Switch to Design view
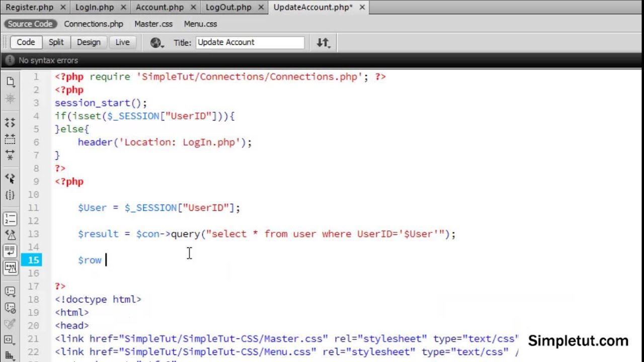This screenshot has height=362, width=644. [89, 42]
